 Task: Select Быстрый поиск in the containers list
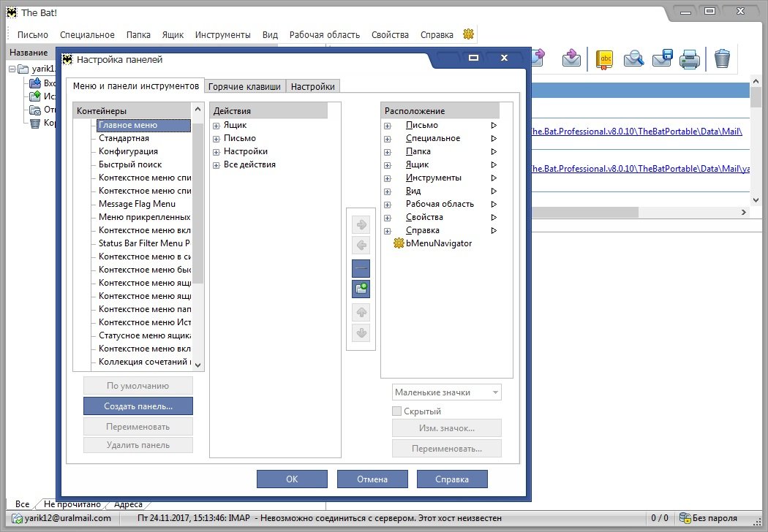(130, 164)
